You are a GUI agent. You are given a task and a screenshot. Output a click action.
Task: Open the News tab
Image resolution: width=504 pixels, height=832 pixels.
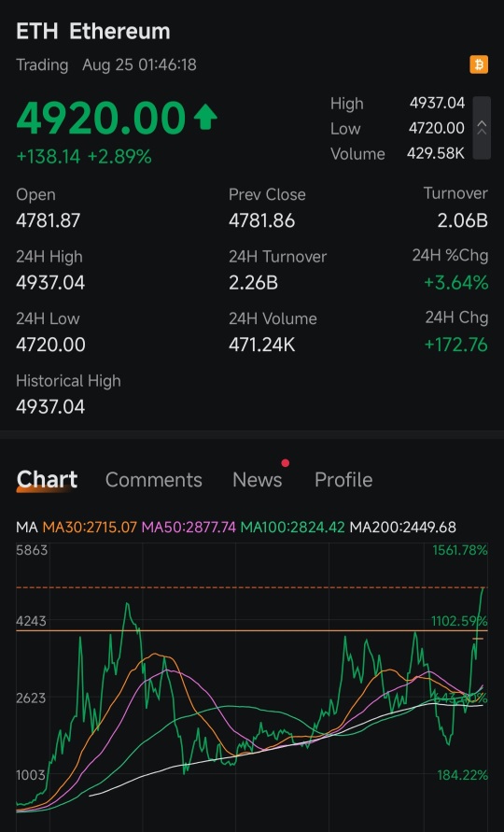258,480
